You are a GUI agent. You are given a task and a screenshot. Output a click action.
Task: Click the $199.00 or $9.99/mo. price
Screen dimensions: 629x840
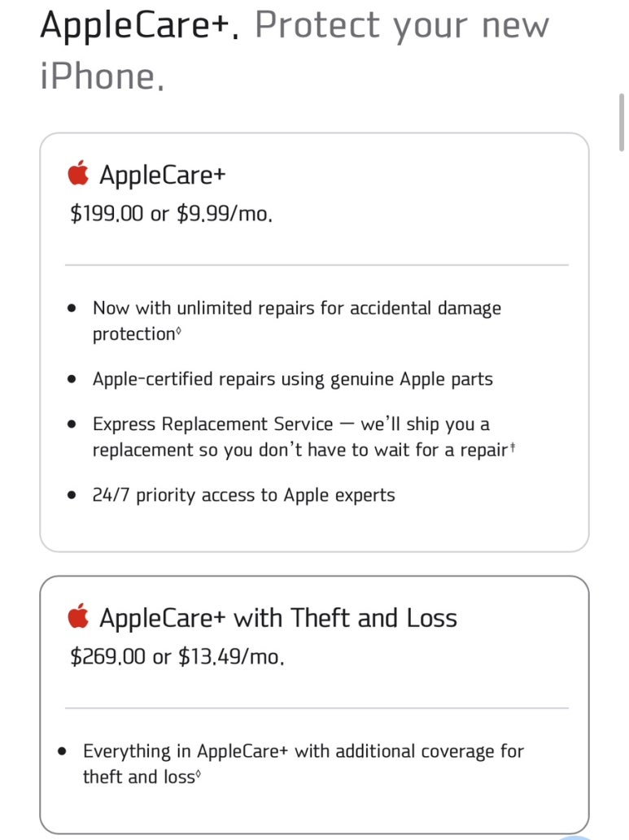pos(171,214)
